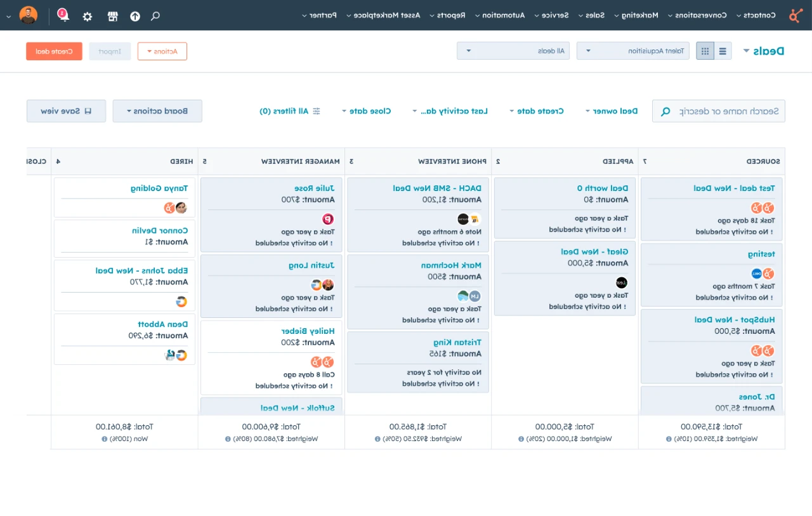Expand the account menu chevron
This screenshot has height=516, width=812.
[x=8, y=16]
